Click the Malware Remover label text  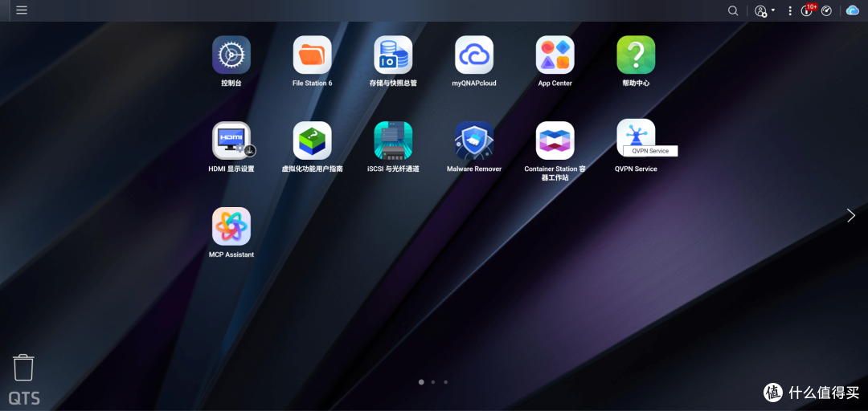[x=474, y=169]
